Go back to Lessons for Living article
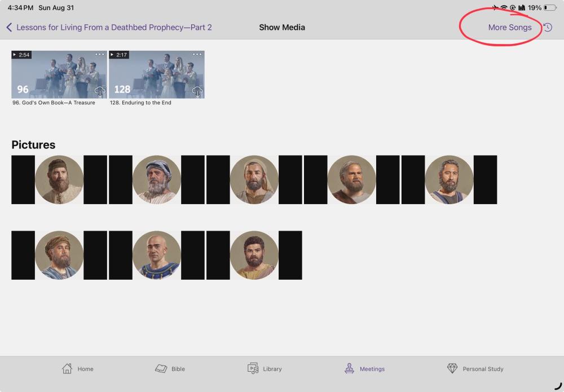The height and width of the screenshot is (392, 564). click(x=109, y=27)
